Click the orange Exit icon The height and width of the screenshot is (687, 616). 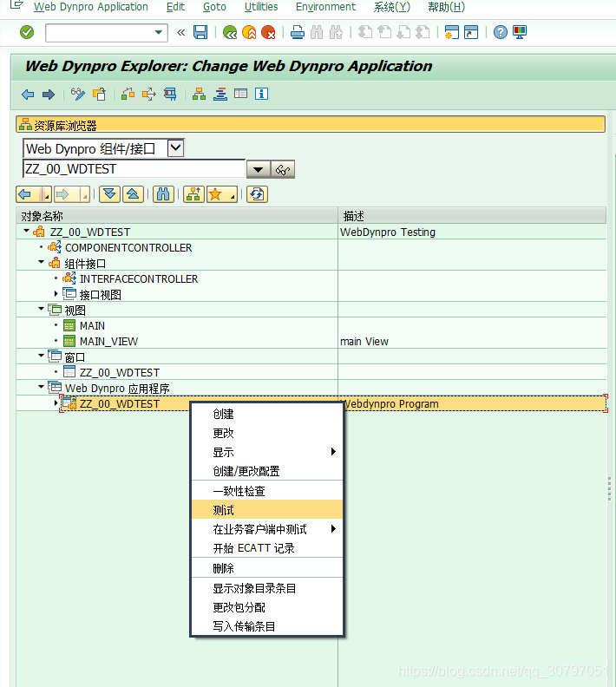(249, 32)
